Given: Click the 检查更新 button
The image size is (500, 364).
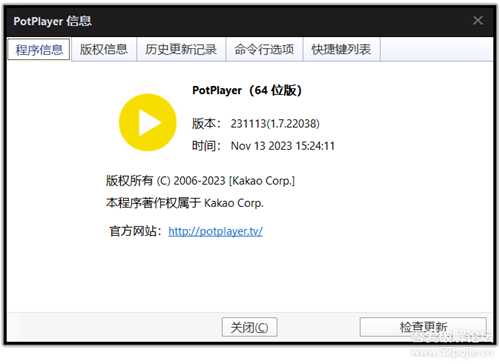Looking at the screenshot, I should click(x=423, y=327).
